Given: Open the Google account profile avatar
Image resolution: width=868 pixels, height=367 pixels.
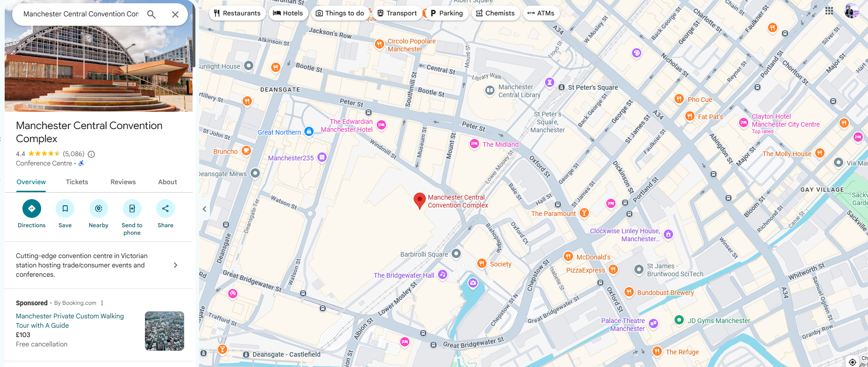Looking at the screenshot, I should tap(852, 11).
